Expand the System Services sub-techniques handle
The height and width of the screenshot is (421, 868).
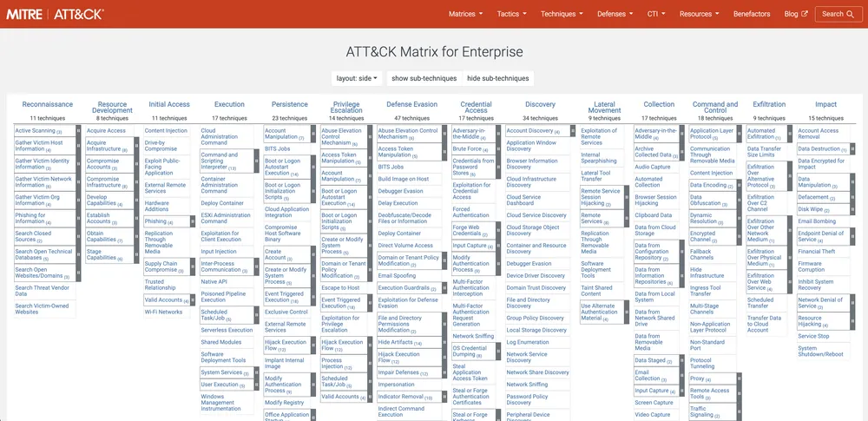coord(256,372)
